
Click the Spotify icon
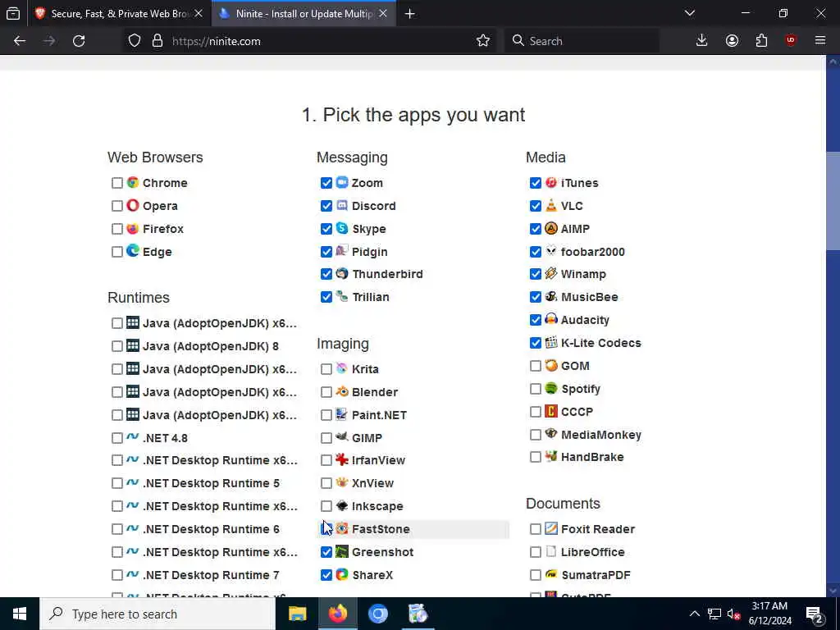551,388
